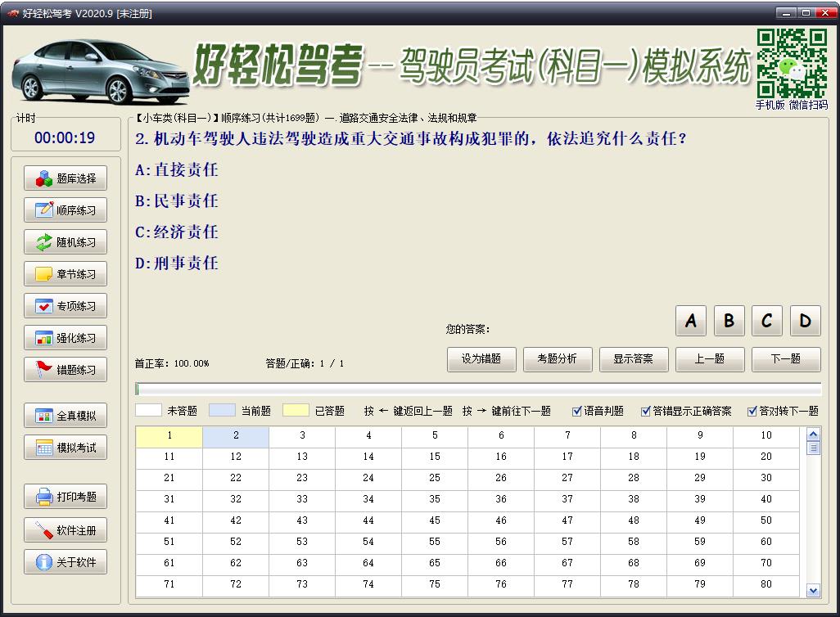Open 错题练习 wrong questions practice
The width and height of the screenshot is (840, 617).
click(65, 370)
